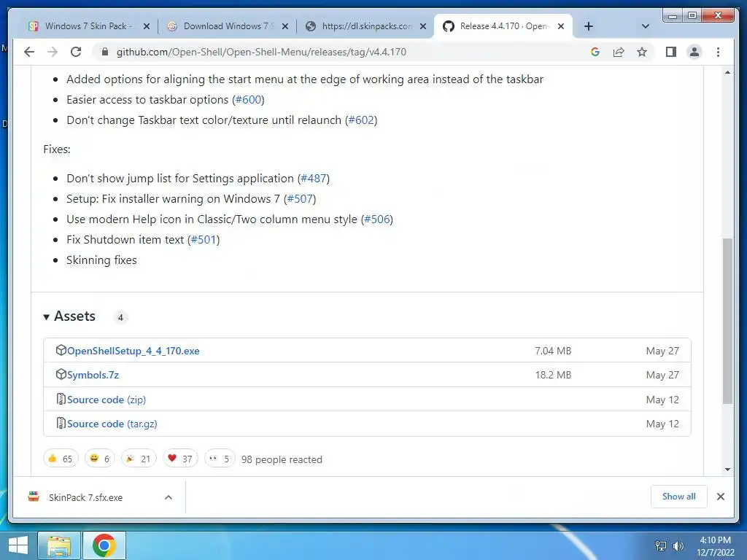Click the package icon beside Symbols.7z

[61, 374]
